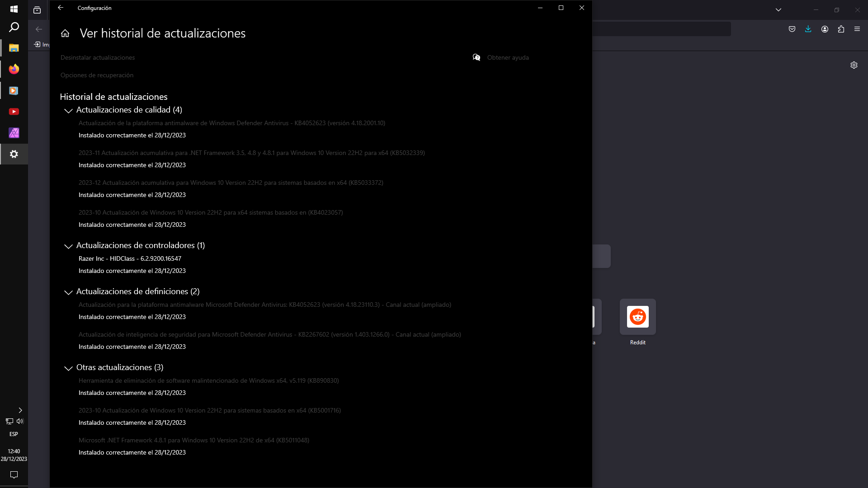
Task: Open the Firefox hamburger menu
Action: (857, 29)
